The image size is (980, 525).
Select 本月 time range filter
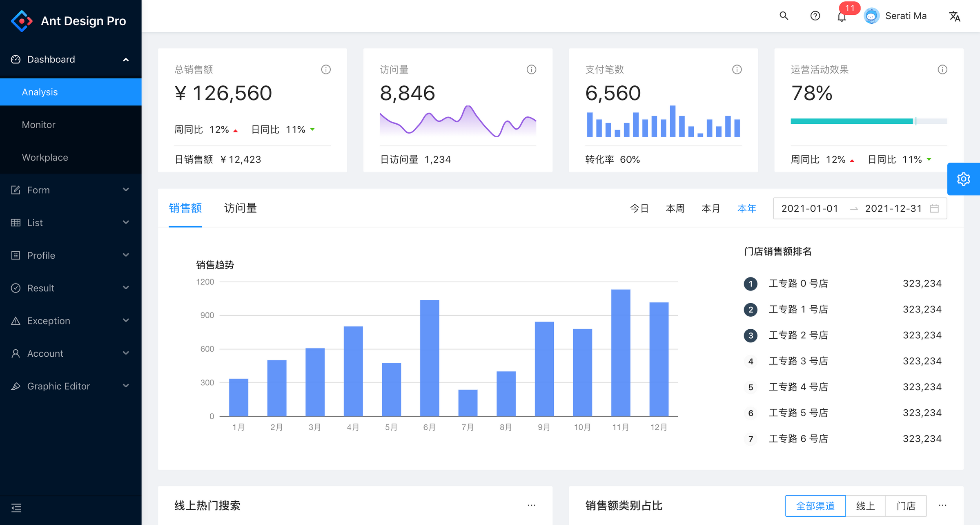coord(710,208)
